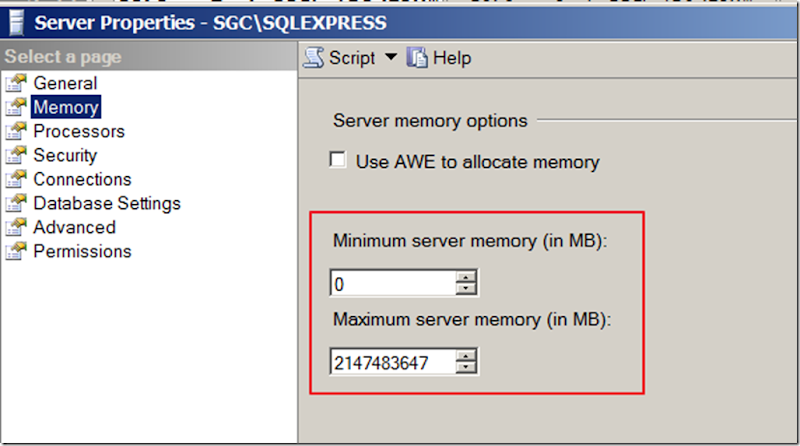Click the Help icon in toolbar
Viewport: 800px width, 446px height.
(x=418, y=59)
